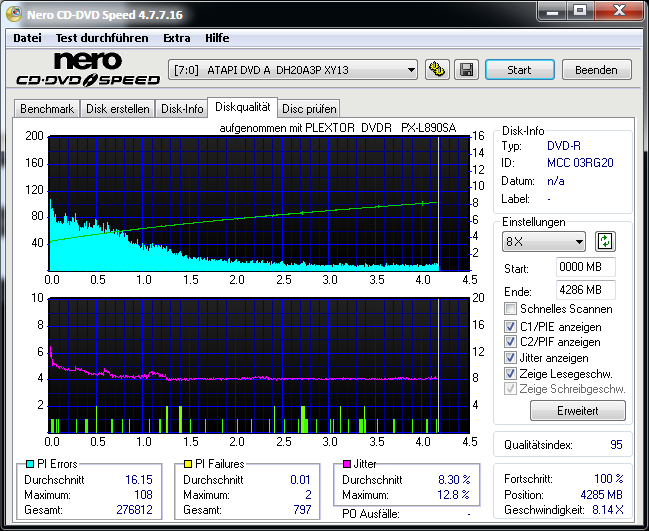649x531 pixels.
Task: Click the Qualitätsindex value 95
Action: 616,445
